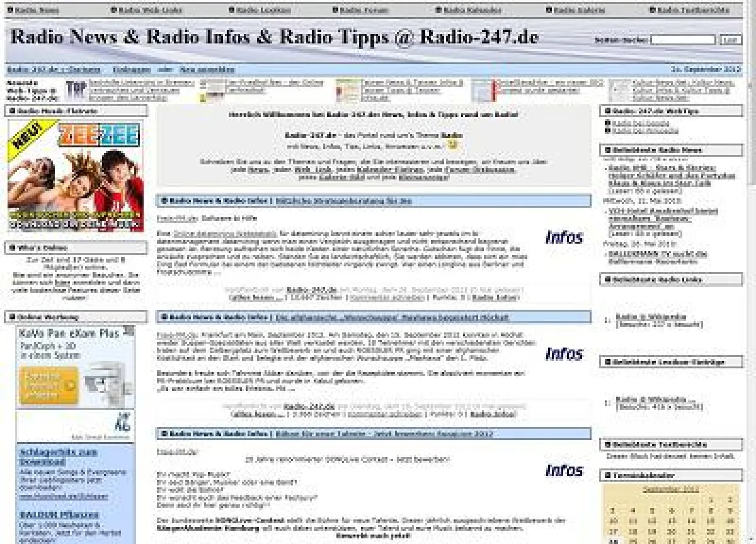The image size is (756, 544).
Task: Click the Radio Testberichte icon in top menu
Action: click(652, 9)
